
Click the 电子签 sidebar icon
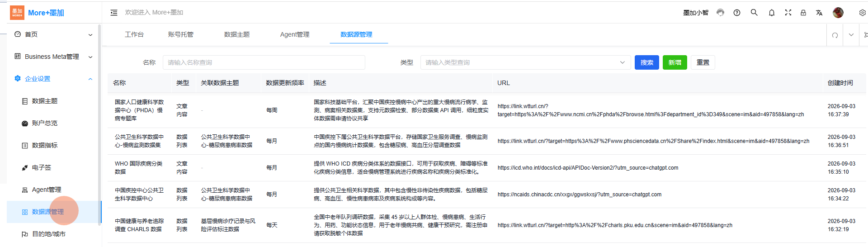click(25, 167)
